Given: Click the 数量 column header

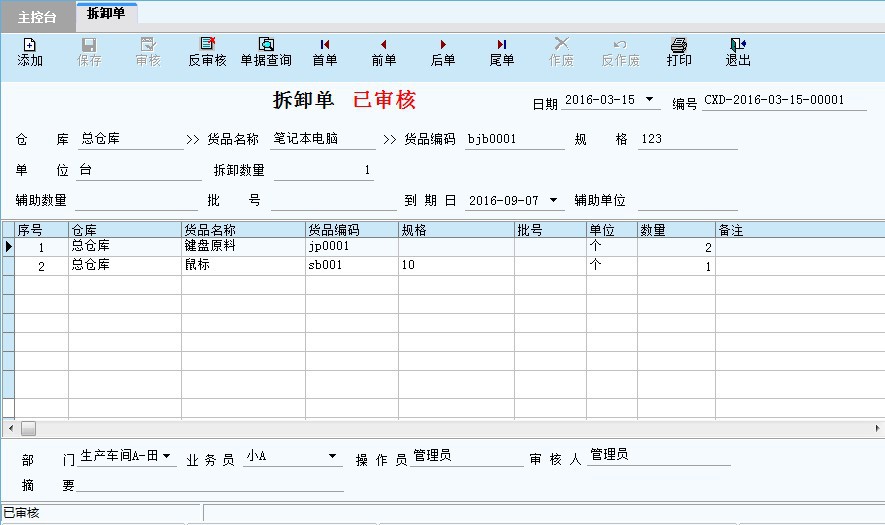Looking at the screenshot, I should [x=676, y=230].
